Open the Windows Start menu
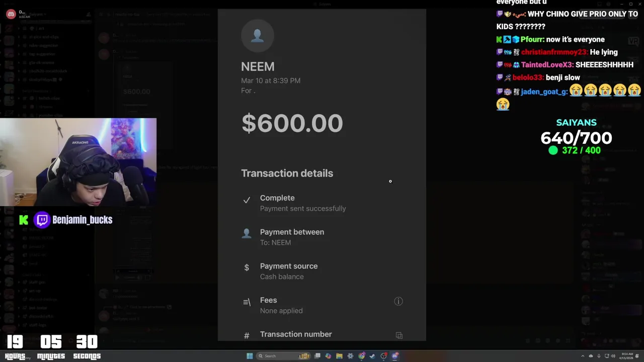 [x=250, y=356]
